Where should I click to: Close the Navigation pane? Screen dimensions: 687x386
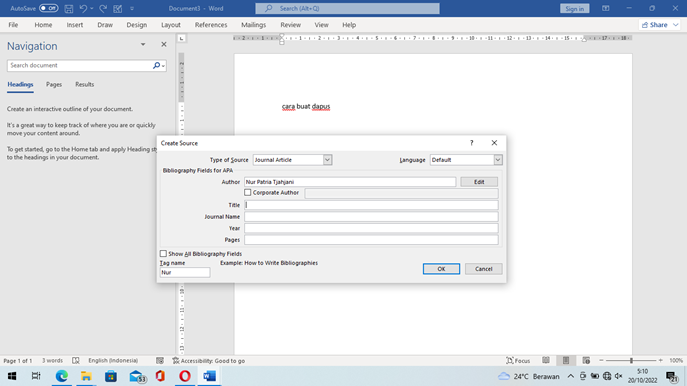164,44
